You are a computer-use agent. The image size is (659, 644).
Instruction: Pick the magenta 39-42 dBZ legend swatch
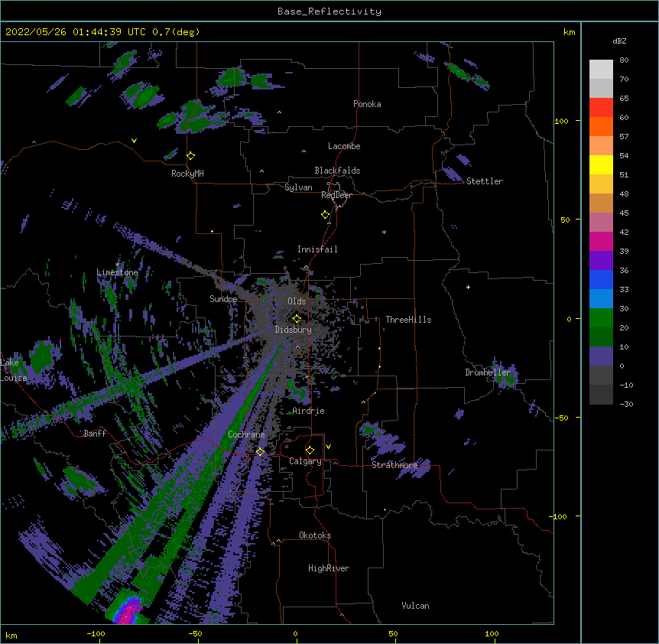pos(601,241)
